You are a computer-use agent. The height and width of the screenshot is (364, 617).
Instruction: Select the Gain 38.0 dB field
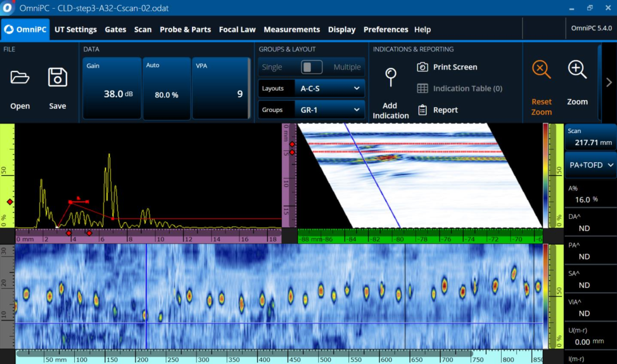[112, 89]
